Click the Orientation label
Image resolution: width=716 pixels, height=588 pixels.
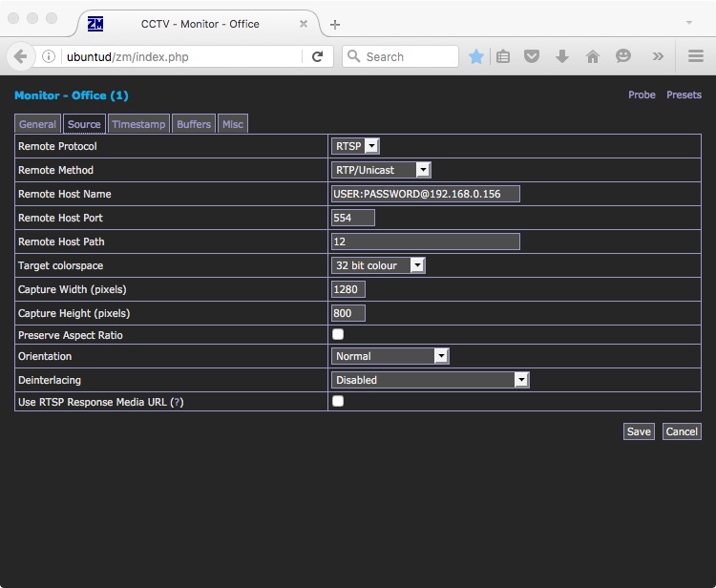(x=45, y=356)
